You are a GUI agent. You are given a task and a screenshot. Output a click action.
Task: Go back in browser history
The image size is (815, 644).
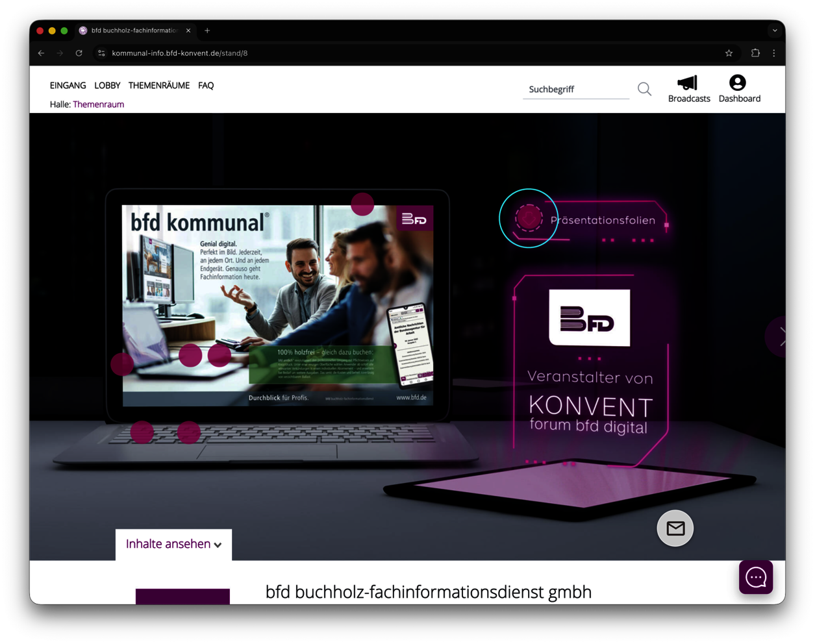tap(42, 53)
